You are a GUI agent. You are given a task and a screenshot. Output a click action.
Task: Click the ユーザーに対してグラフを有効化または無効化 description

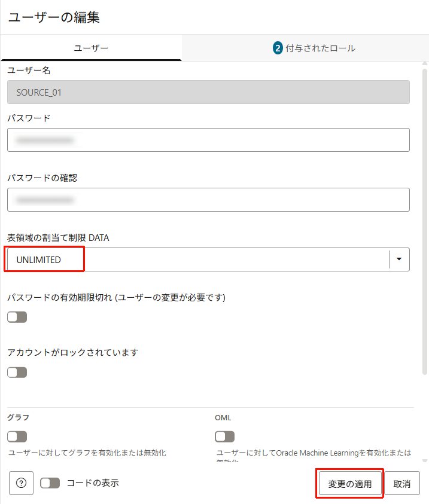[x=87, y=453]
